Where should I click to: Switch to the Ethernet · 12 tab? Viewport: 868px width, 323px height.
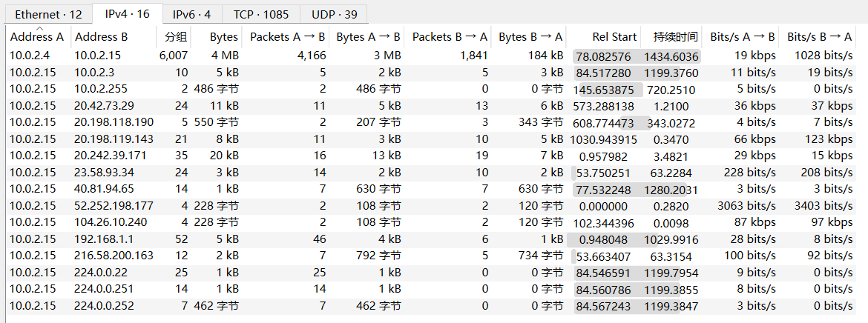[x=50, y=14]
